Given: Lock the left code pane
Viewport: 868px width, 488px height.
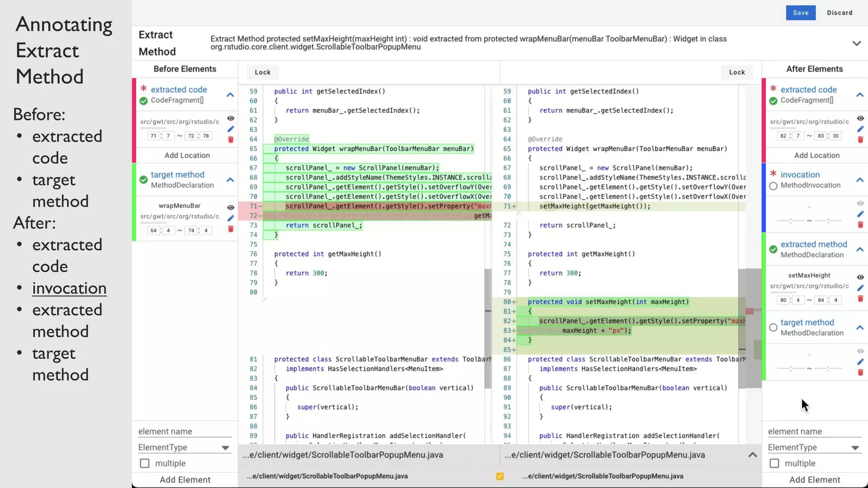Looking at the screenshot, I should [263, 72].
